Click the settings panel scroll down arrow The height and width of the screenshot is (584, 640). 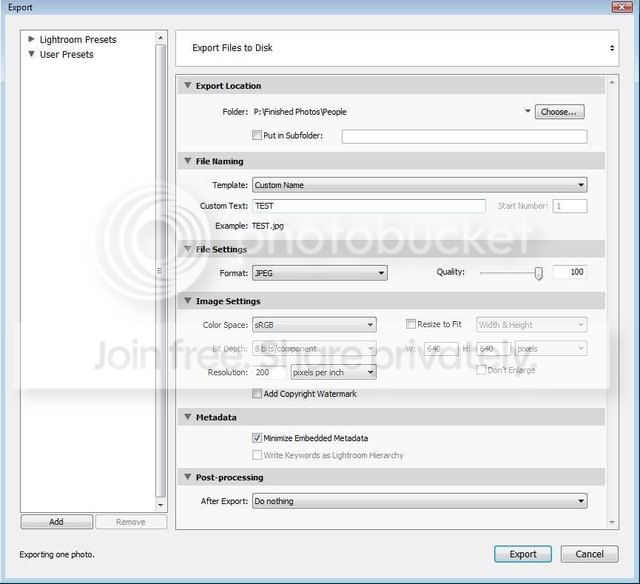612,522
